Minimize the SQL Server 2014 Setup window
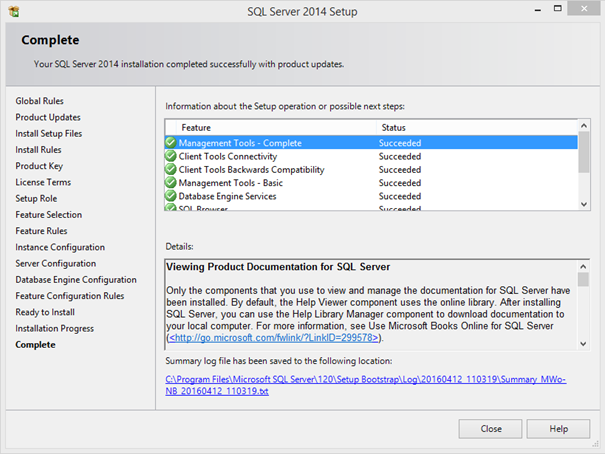This screenshot has height=454, width=605. point(537,9)
